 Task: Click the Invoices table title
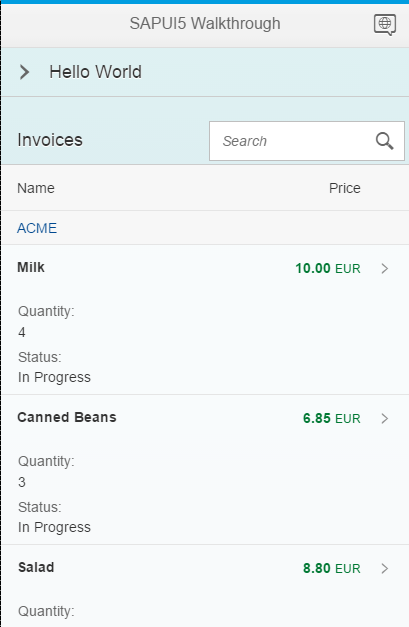click(50, 140)
